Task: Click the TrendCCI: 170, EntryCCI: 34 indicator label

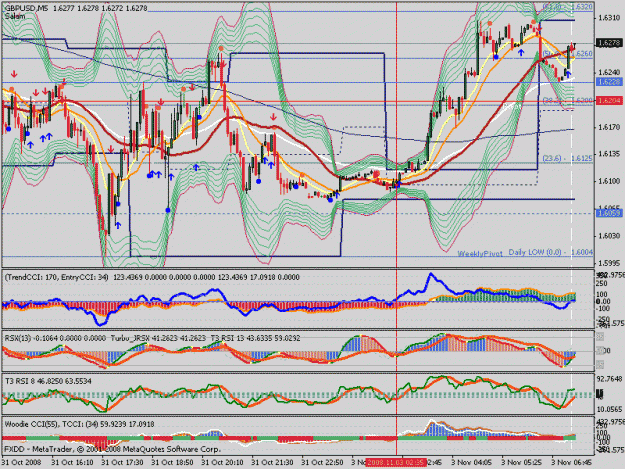Action: pos(57,277)
